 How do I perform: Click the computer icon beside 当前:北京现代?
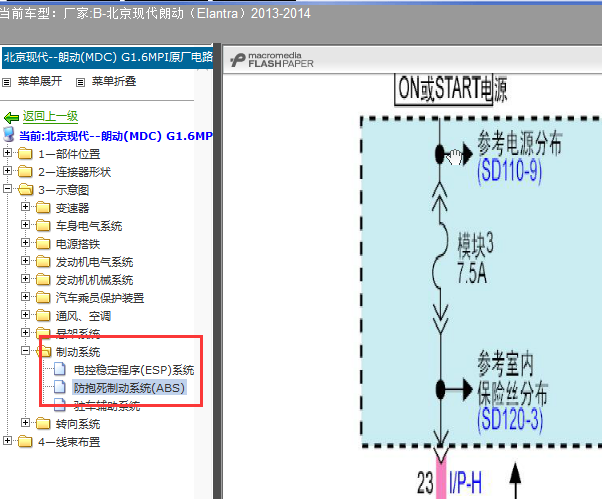click(x=9, y=135)
